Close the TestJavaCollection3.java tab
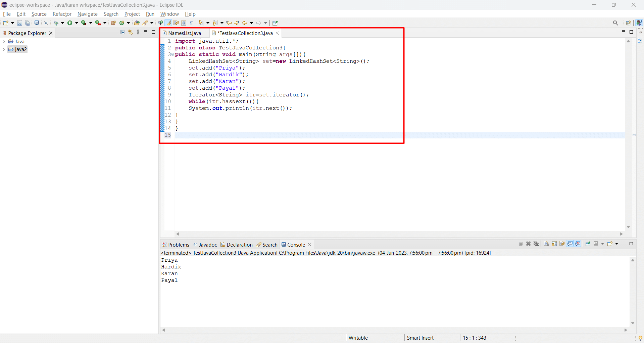This screenshot has height=343, width=644. point(278,33)
